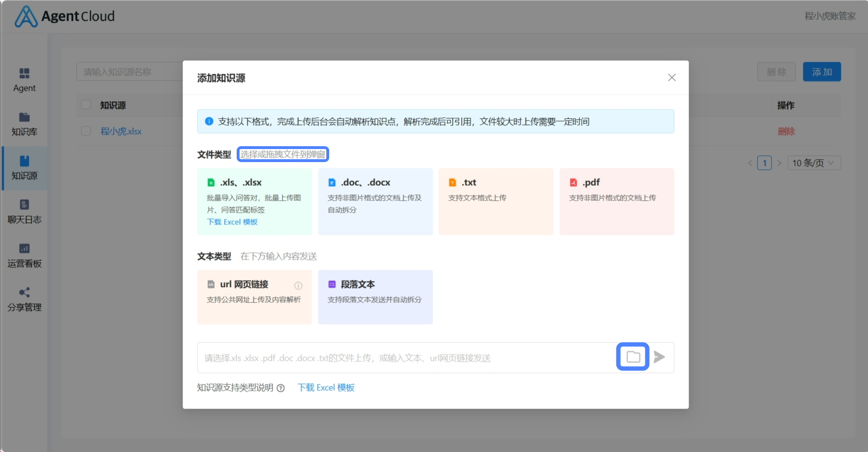This screenshot has height=452, width=868.
Task: Go to next page arrow
Action: [779, 163]
